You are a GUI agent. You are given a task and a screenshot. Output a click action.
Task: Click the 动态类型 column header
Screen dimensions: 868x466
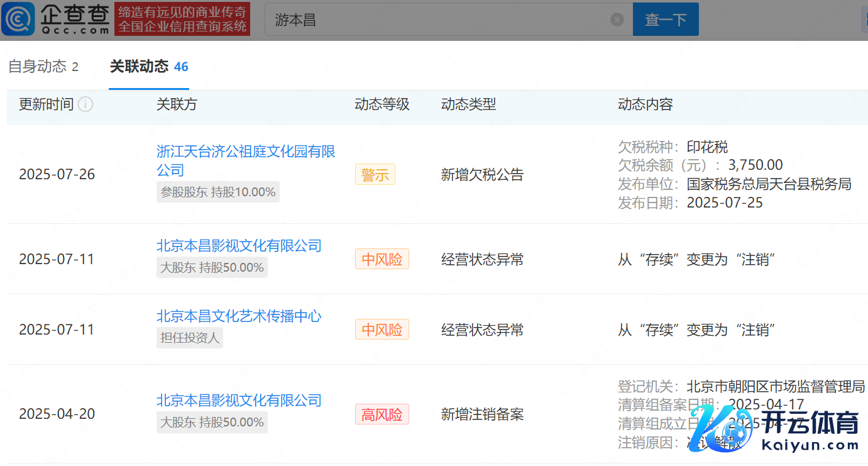(468, 104)
